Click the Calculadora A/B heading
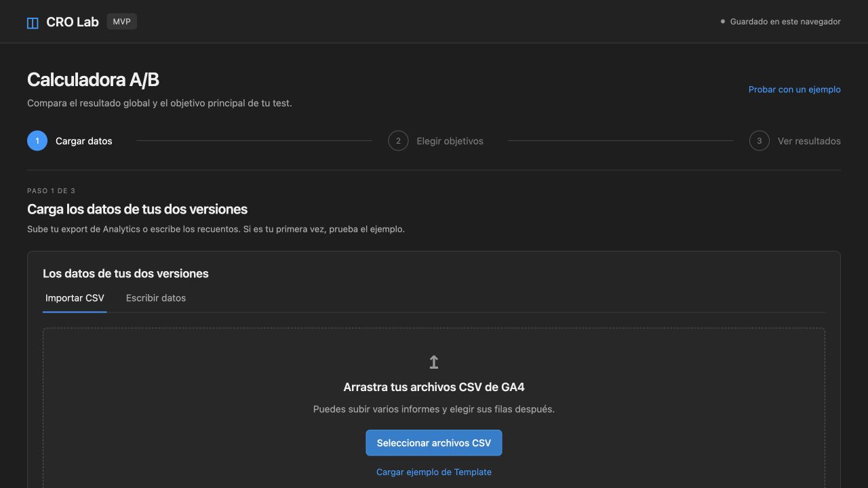The width and height of the screenshot is (868, 488). pyautogui.click(x=93, y=80)
